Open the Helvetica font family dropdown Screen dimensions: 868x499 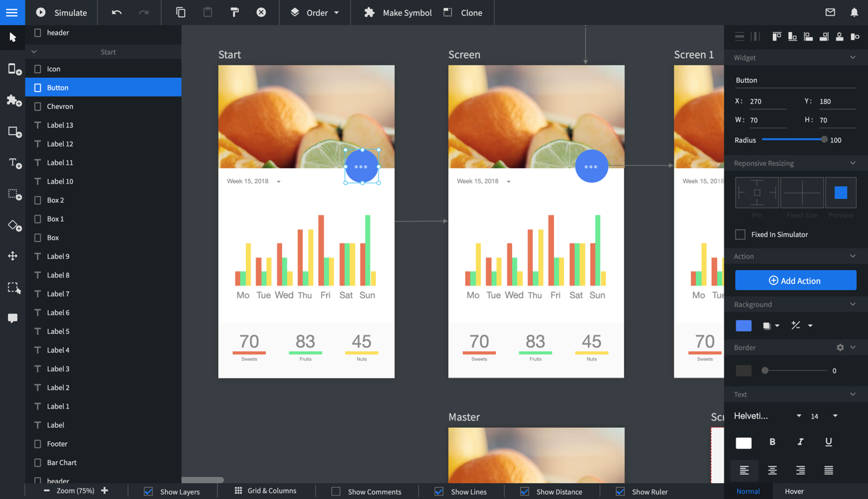point(768,416)
